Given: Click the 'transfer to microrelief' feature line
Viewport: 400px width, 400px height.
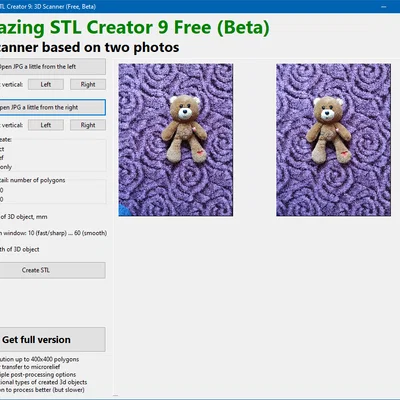Looking at the screenshot, I should [x=31, y=367].
